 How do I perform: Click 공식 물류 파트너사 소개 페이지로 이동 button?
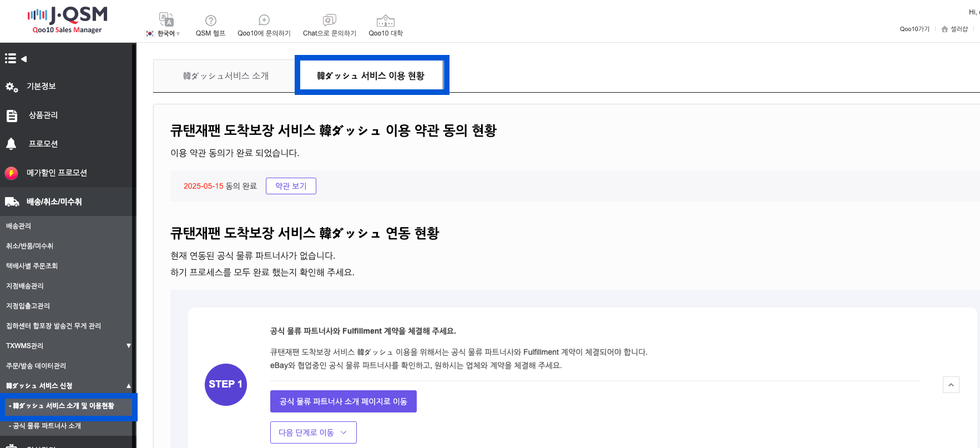click(x=343, y=401)
